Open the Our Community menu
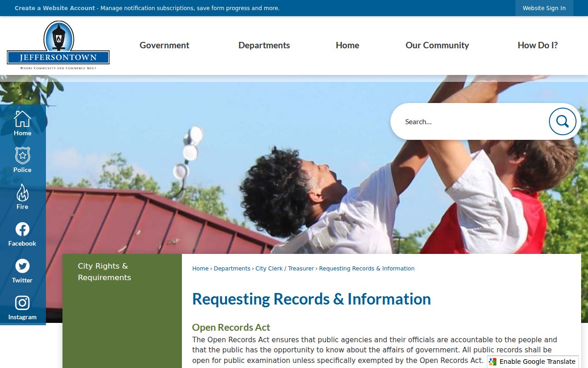This screenshot has height=368, width=588. pyautogui.click(x=437, y=45)
